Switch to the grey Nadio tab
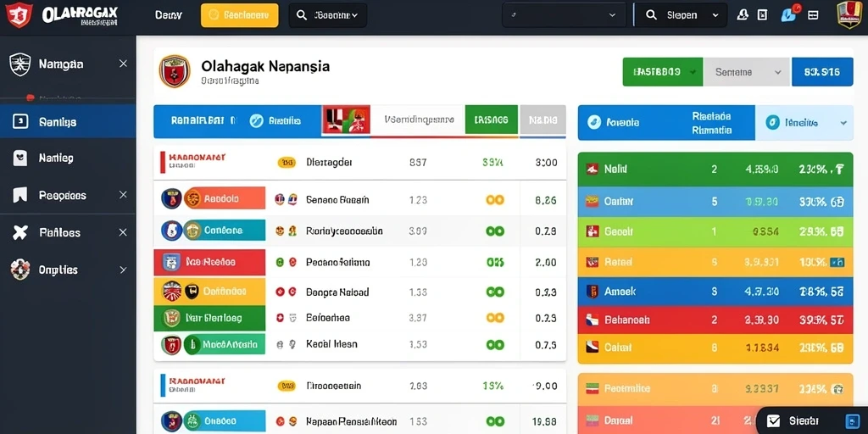The image size is (868, 434). [543, 120]
